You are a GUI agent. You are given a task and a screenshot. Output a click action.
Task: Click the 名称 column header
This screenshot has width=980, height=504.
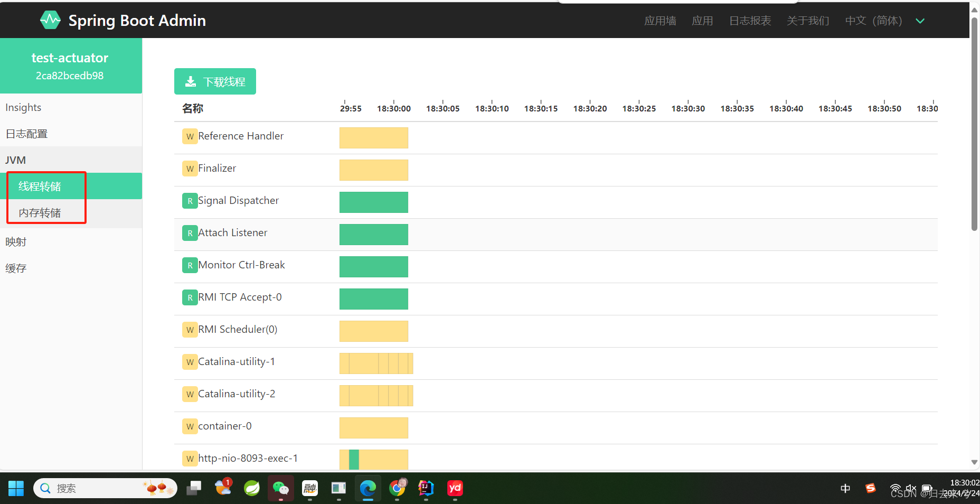(x=193, y=108)
